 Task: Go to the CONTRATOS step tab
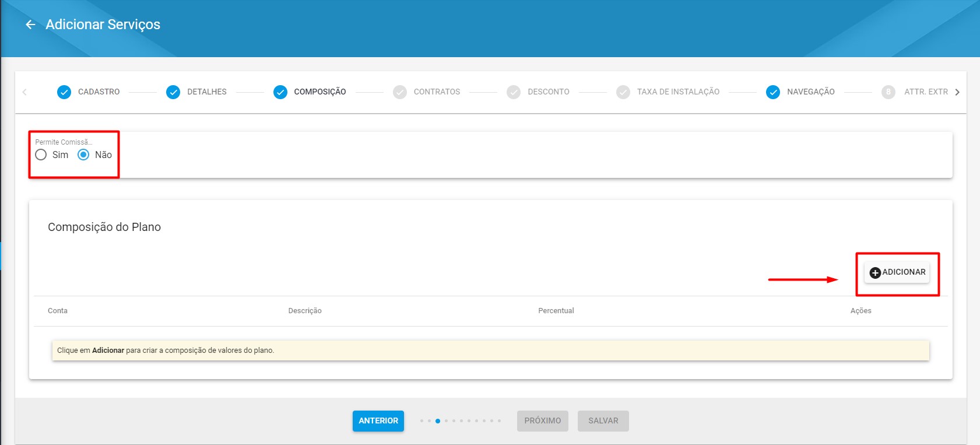(x=427, y=92)
